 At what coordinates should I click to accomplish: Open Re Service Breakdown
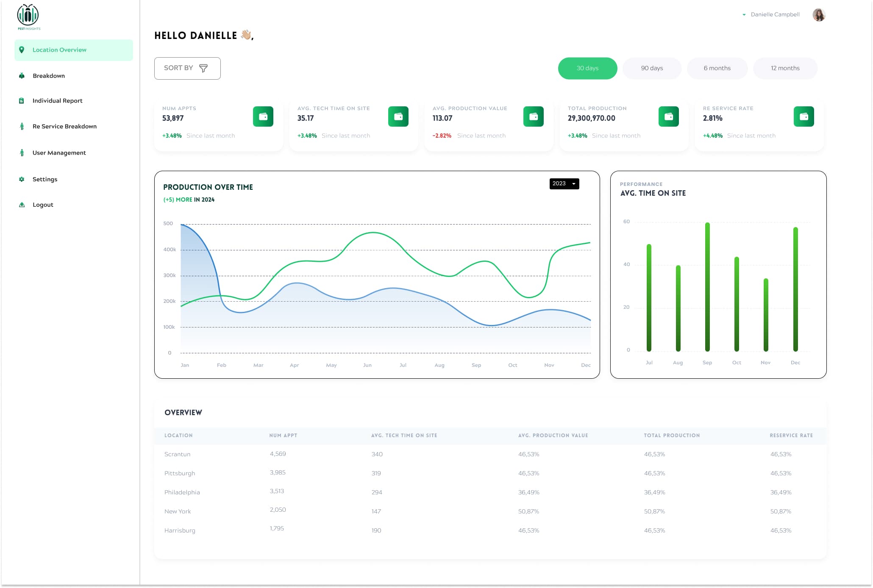click(x=64, y=126)
